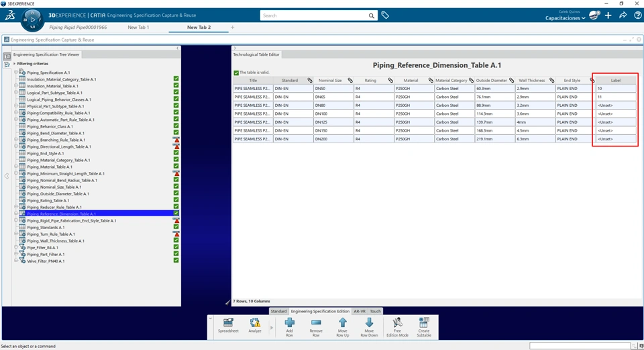Click status check for Piping_Rating_Table A.1
The width and height of the screenshot is (644, 350).
(176, 200)
